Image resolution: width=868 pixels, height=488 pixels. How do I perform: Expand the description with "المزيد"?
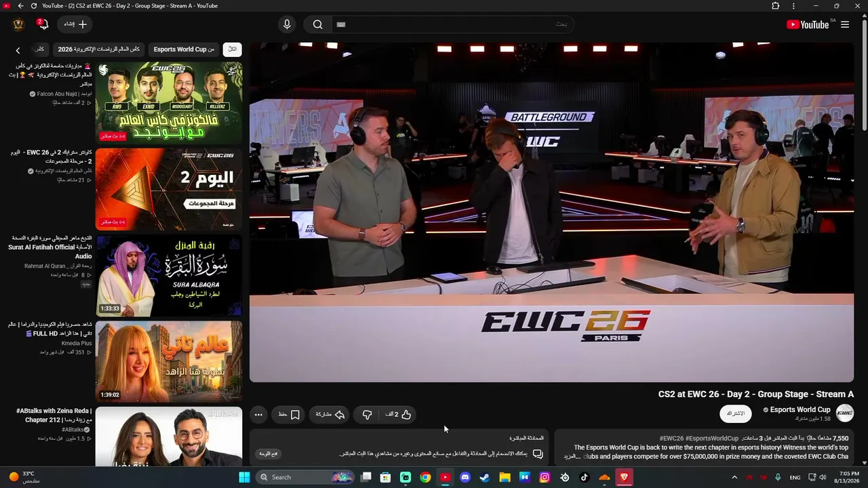coord(570,457)
